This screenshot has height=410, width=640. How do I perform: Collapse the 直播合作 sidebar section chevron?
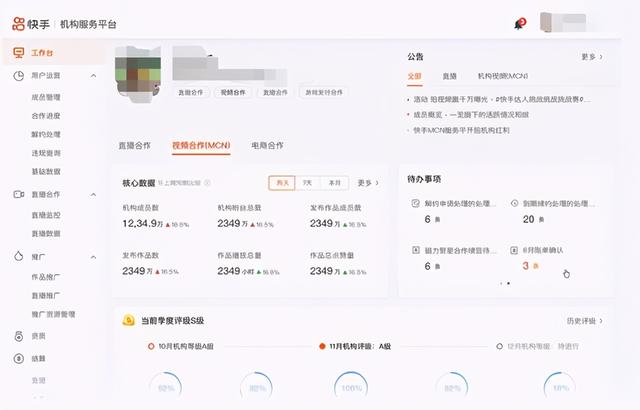94,194
